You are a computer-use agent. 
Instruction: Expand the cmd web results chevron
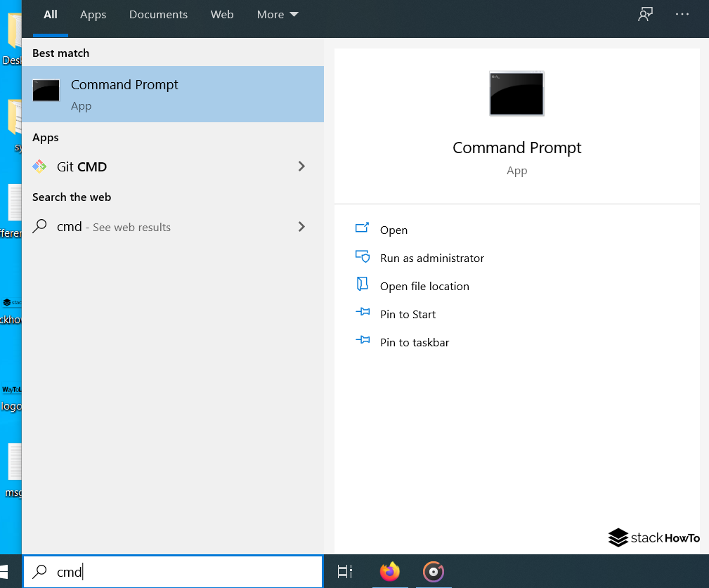coord(301,227)
